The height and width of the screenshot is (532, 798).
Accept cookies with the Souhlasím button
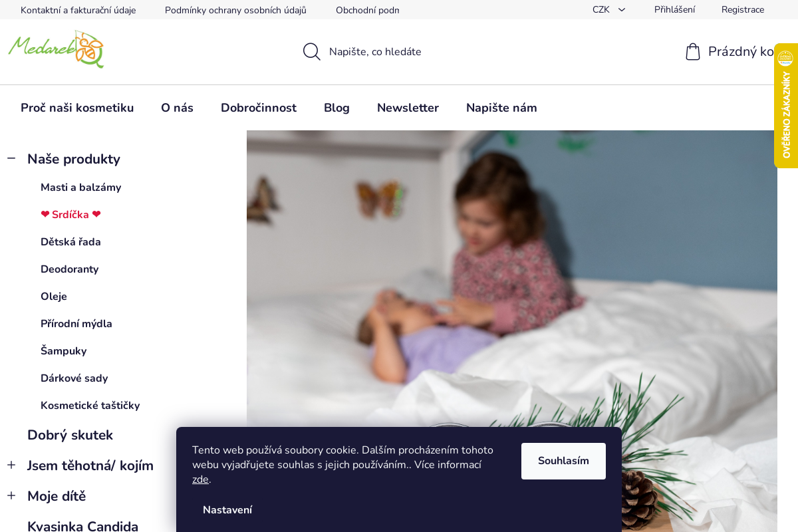pos(563,461)
